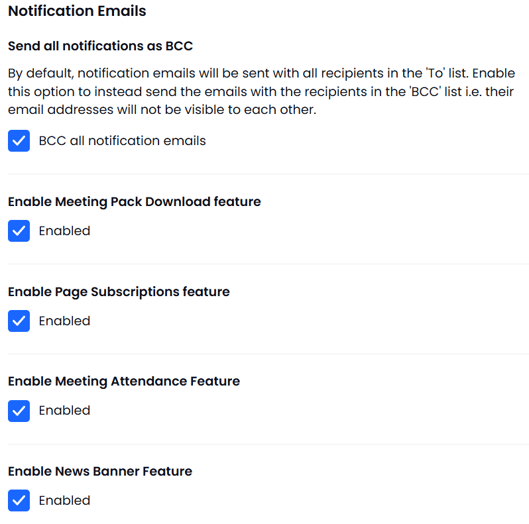Image resolution: width=529 pixels, height=524 pixels.
Task: Click the quoted 'To' word in description
Action: pyautogui.click(x=435, y=73)
